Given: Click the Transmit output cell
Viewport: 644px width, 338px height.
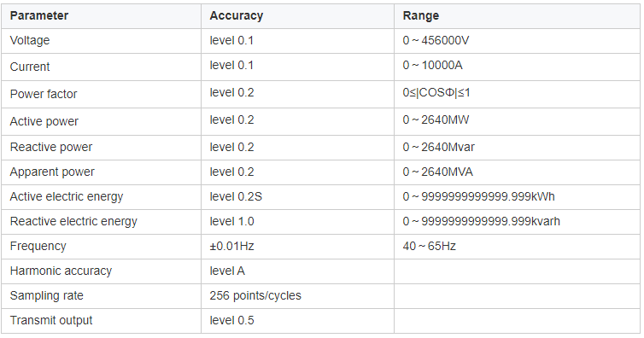Looking at the screenshot, I should click(101, 321).
